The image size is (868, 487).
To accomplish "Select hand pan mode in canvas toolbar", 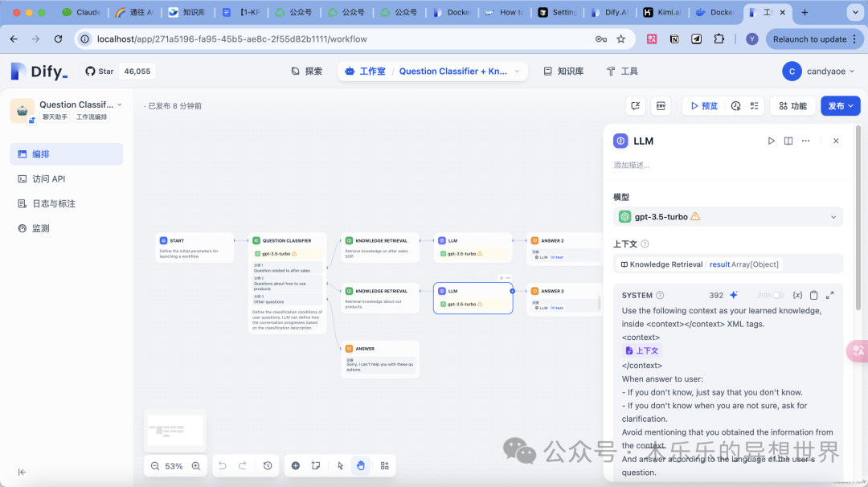I will point(361,466).
